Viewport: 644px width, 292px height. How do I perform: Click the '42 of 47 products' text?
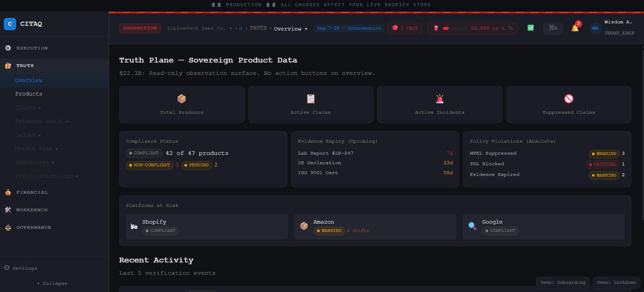coord(197,153)
